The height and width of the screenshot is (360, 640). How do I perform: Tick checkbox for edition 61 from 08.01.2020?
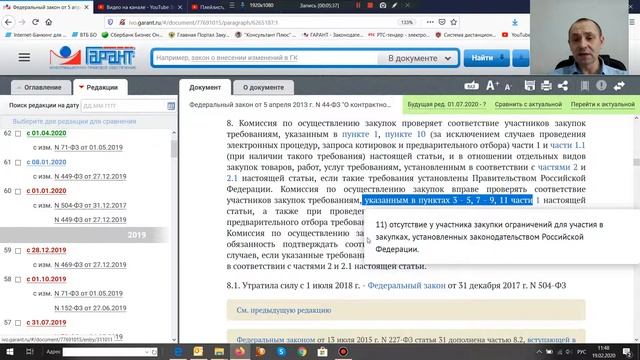[x=18, y=162]
